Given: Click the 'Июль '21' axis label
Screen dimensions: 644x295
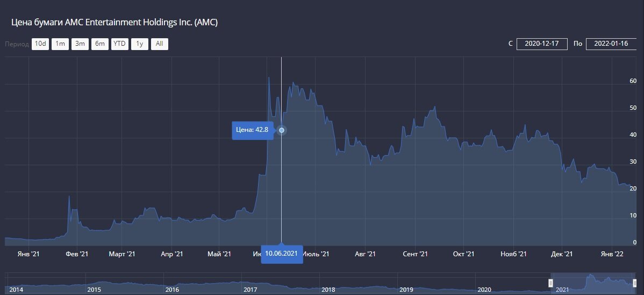Looking at the screenshot, I should coord(316,254).
